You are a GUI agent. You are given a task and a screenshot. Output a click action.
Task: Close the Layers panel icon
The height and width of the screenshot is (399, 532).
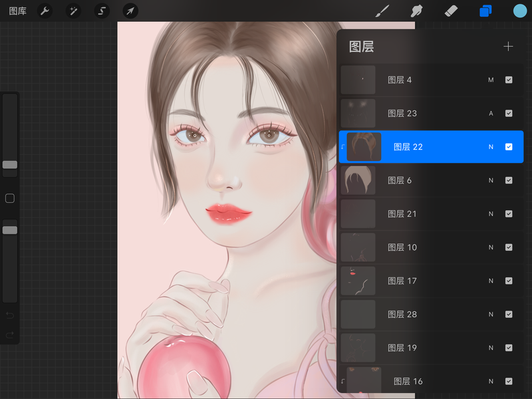pos(485,11)
